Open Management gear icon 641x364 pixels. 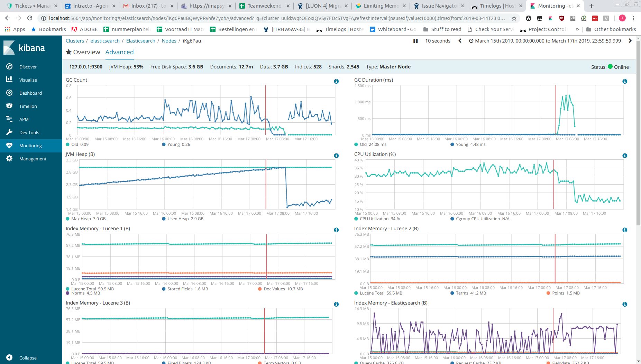tap(9, 158)
